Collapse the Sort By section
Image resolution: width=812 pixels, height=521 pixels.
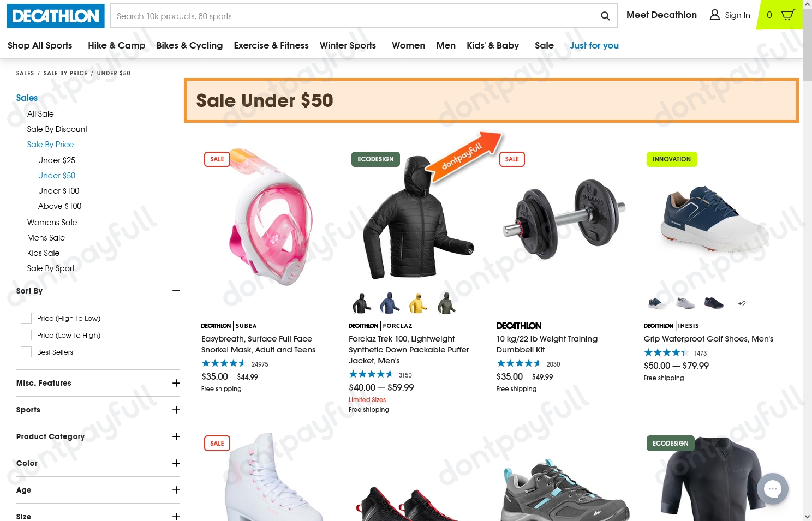tap(176, 291)
